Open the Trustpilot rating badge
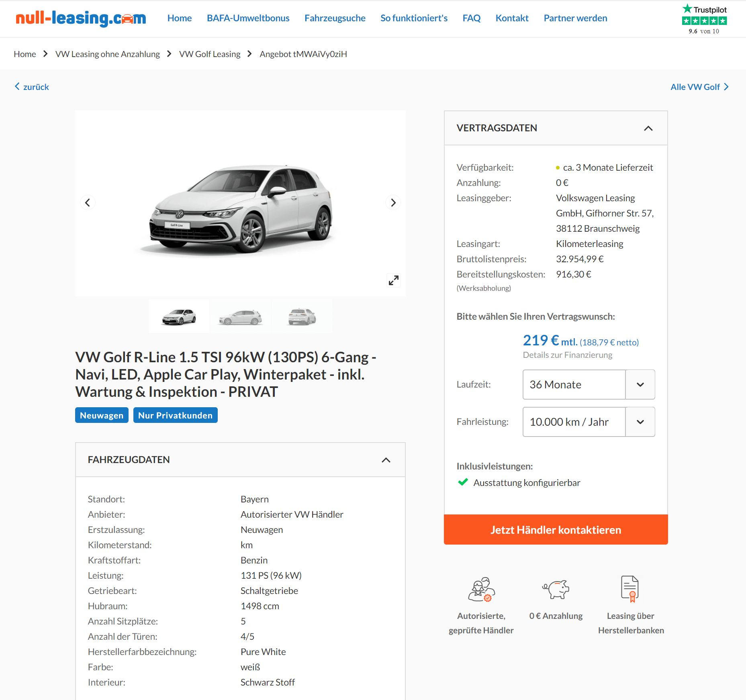This screenshot has height=700, width=746. pos(704,19)
